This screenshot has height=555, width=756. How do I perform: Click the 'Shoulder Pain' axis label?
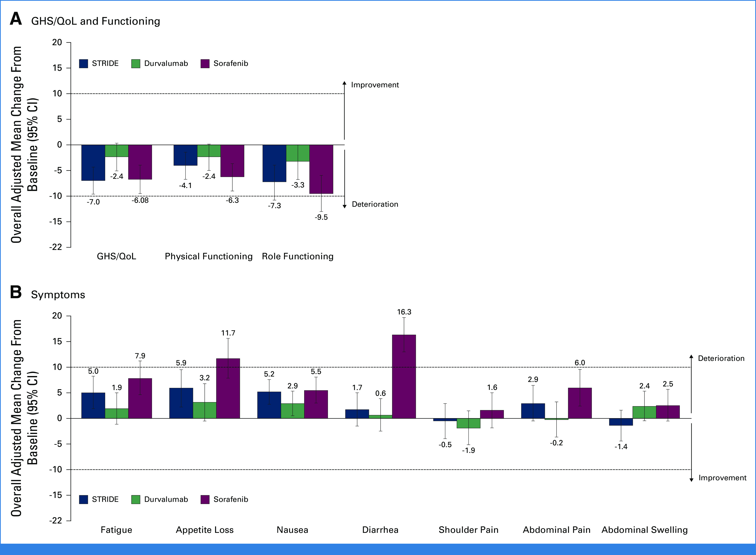468,530
